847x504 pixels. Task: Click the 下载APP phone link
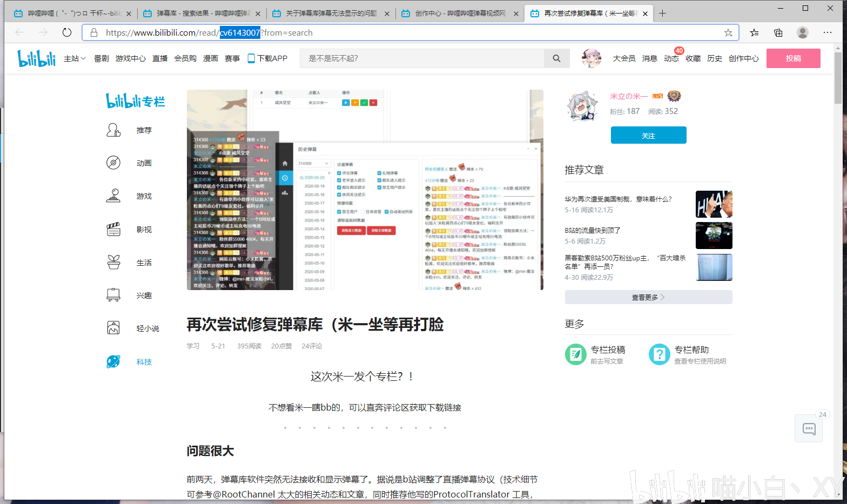click(x=267, y=58)
